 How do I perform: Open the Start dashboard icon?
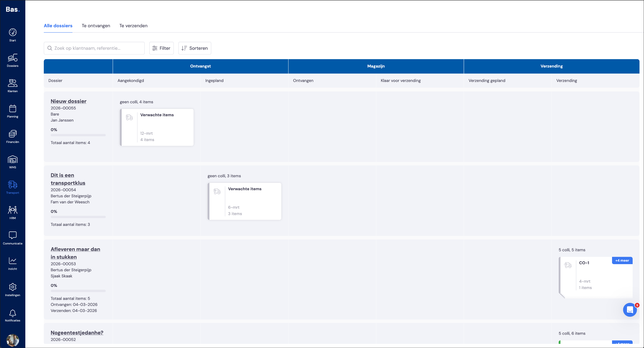coord(13,32)
